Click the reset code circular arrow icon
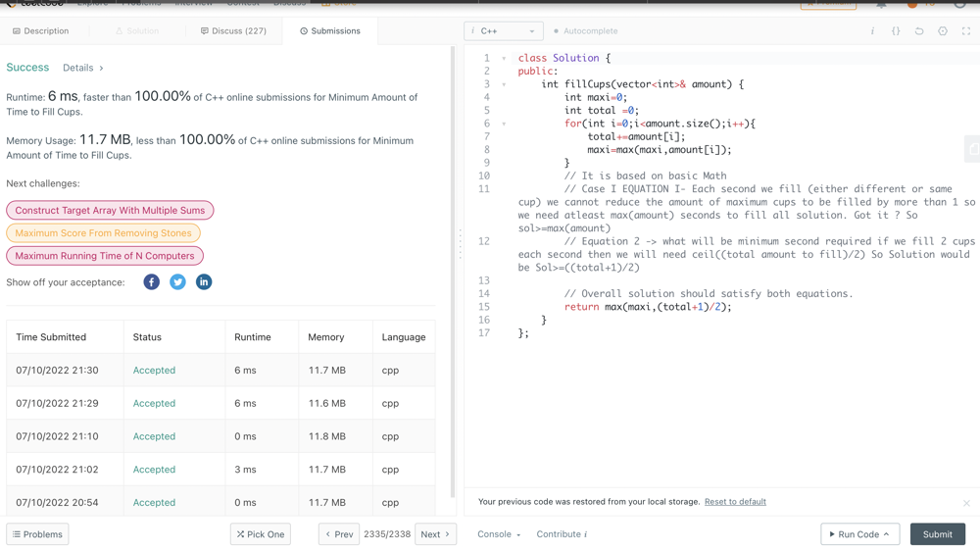980x552 pixels. 919,30
